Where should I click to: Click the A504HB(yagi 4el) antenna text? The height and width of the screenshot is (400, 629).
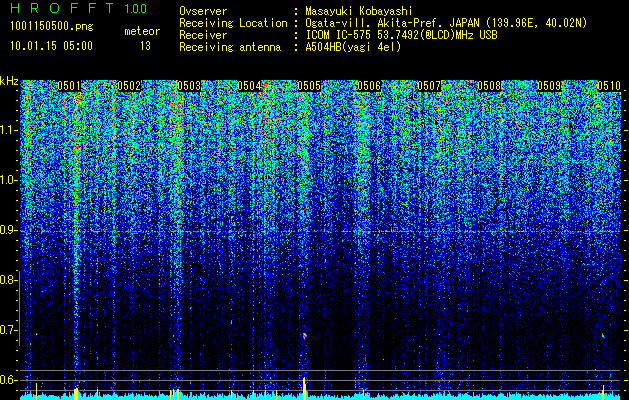(x=353, y=47)
